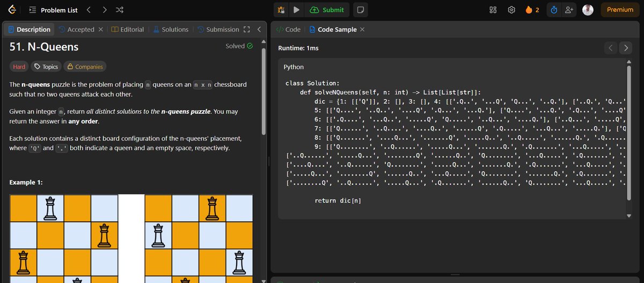Image resolution: width=644 pixels, height=283 pixels.
Task: Click the description panel scrollbar thumb
Action: 263,92
